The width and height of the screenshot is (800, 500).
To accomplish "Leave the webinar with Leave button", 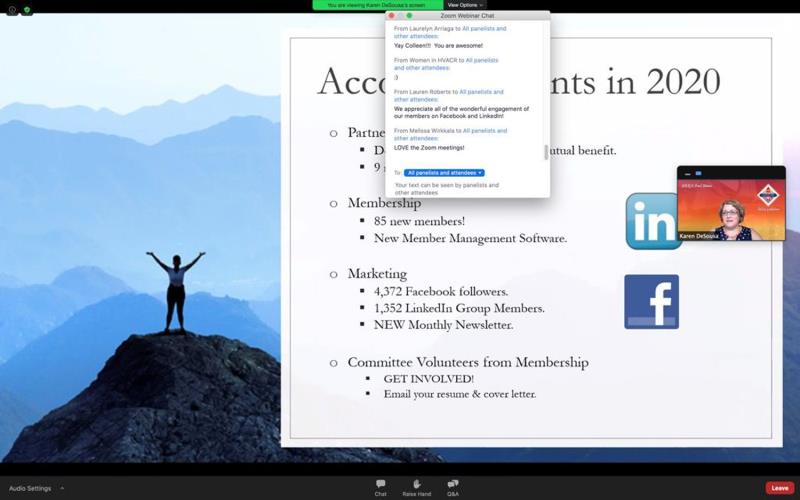I will (780, 488).
